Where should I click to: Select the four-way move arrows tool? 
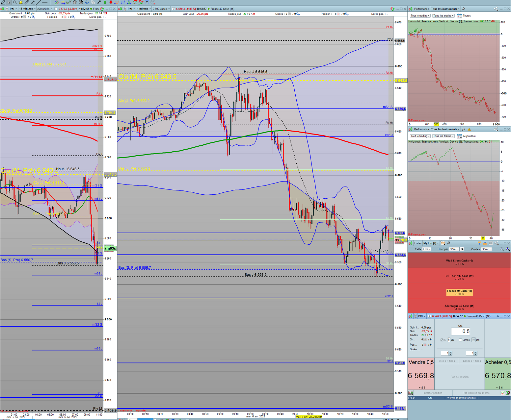point(87,2)
